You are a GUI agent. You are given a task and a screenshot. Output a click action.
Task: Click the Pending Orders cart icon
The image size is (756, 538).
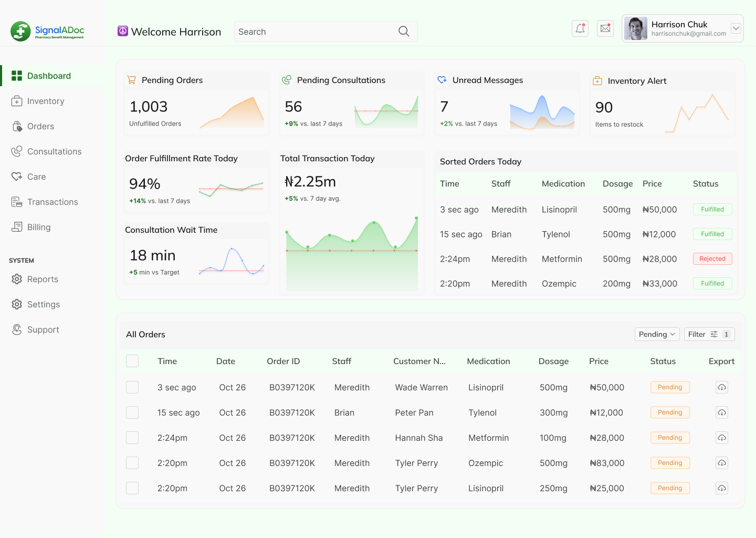click(131, 80)
